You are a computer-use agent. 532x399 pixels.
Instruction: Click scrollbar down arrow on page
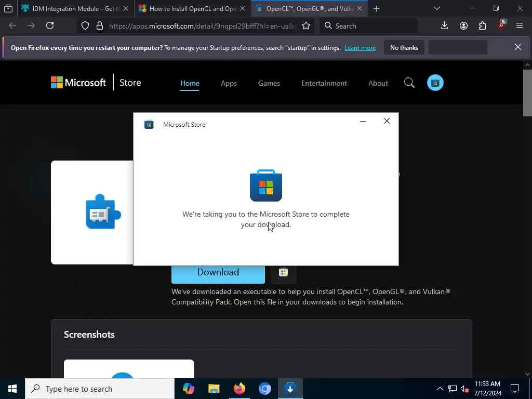pos(527,374)
